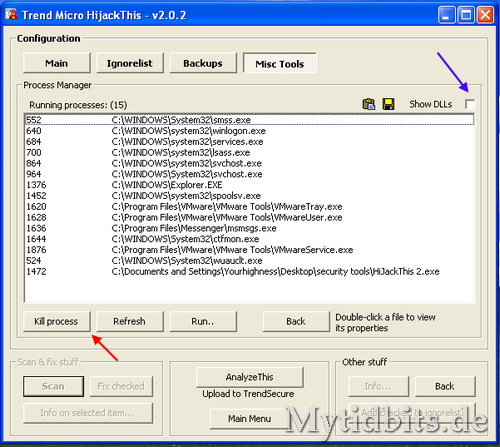Go to the Backups tab
Viewport: 500px width, 447px height.
point(203,63)
